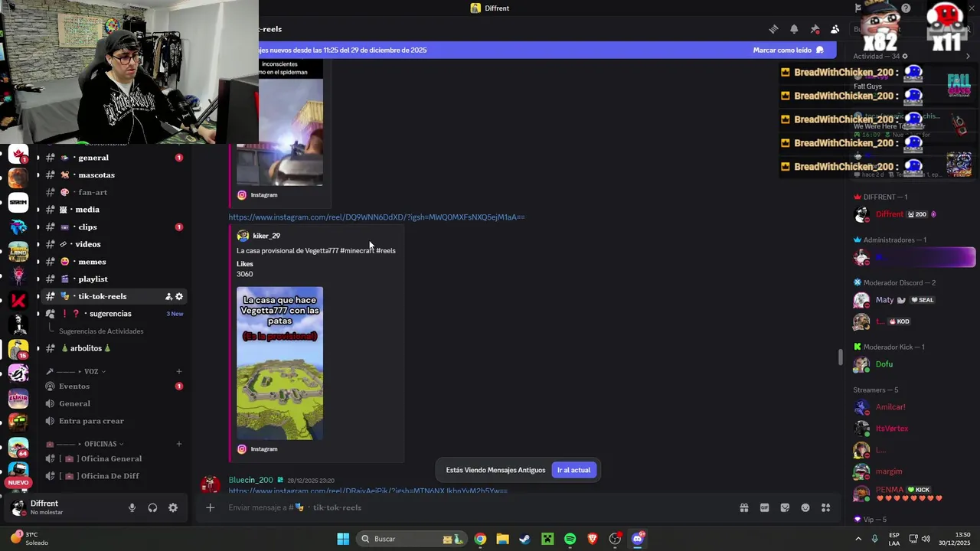Open the GIF picker icon
This screenshot has height=551, width=980.
[x=764, y=507]
